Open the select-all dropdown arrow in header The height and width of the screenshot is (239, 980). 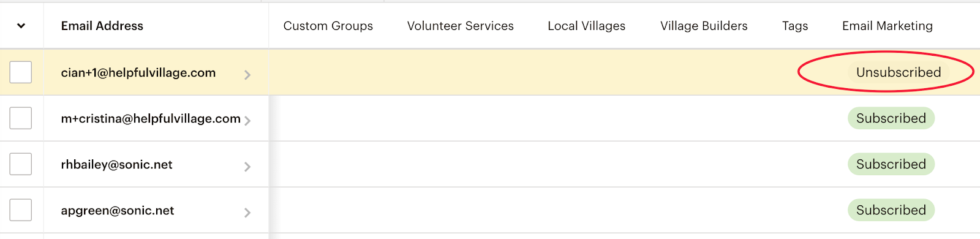21,26
